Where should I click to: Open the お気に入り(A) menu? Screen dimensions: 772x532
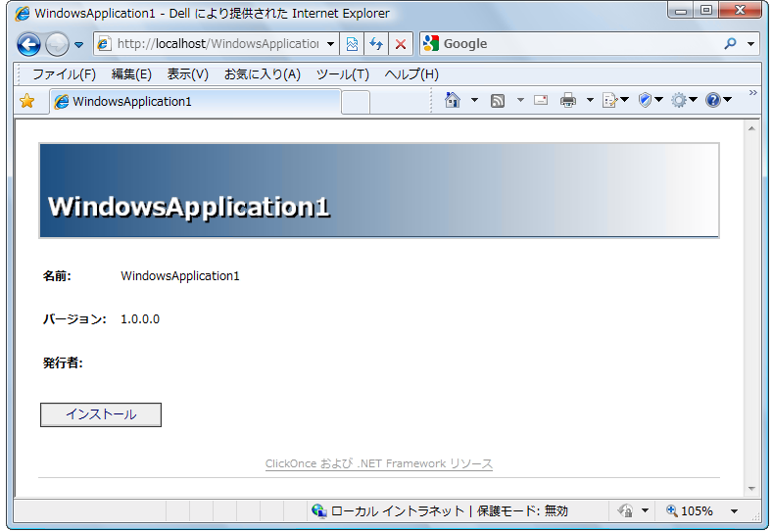263,74
